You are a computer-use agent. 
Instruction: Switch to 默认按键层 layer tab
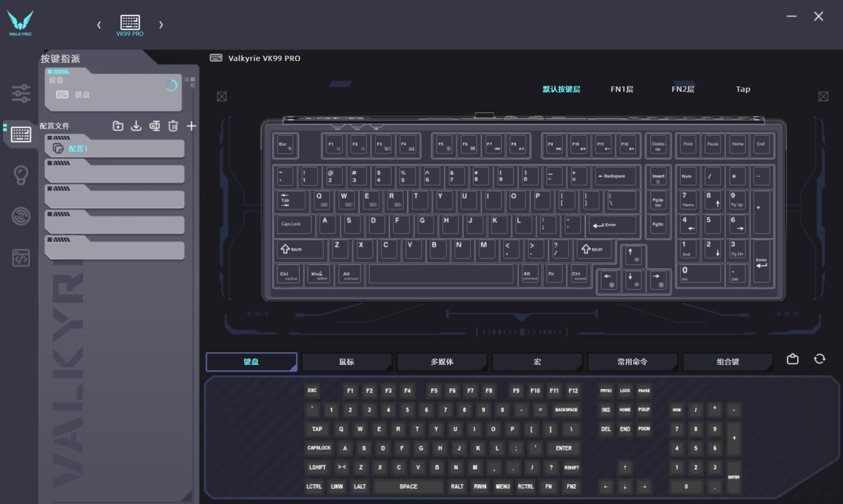point(561,89)
